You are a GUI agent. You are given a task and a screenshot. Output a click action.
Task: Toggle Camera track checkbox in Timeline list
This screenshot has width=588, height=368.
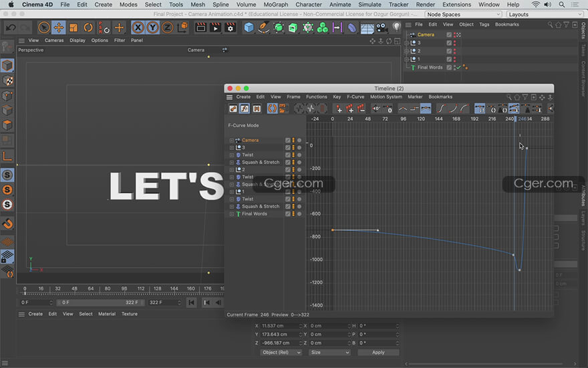[287, 140]
